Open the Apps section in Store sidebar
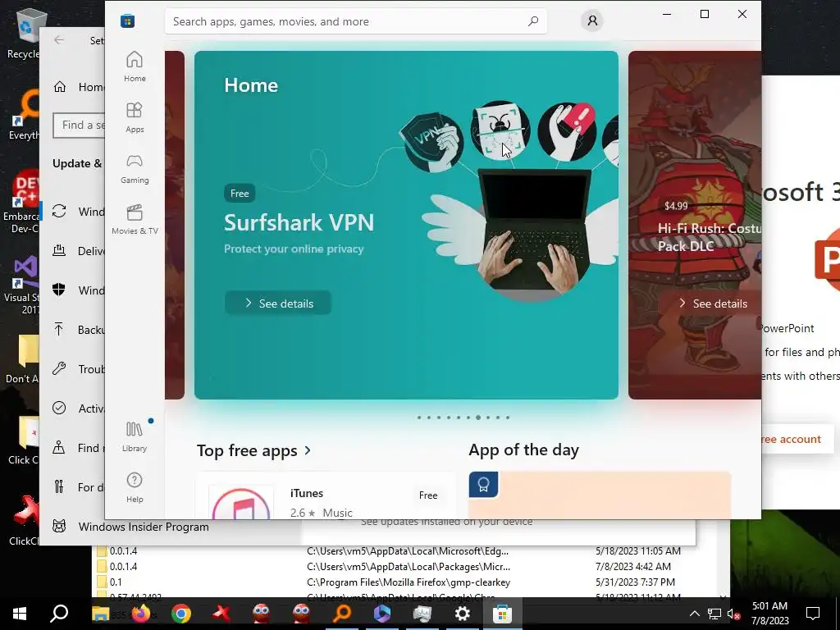840x630 pixels. [x=135, y=117]
